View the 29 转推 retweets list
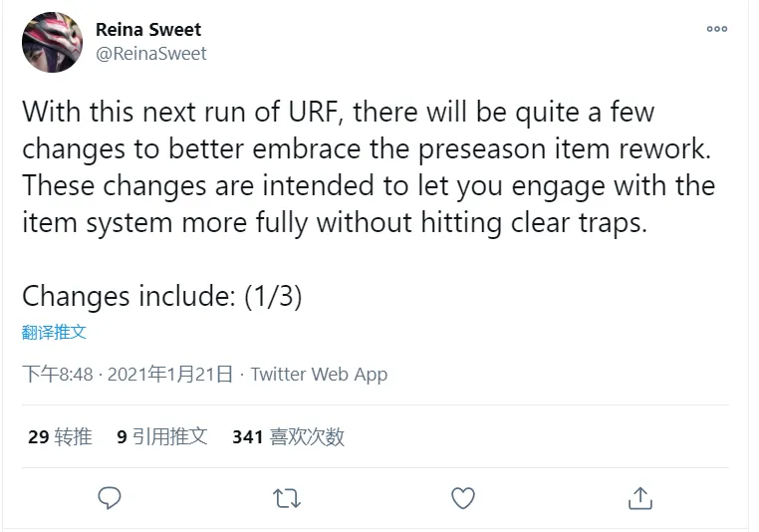The width and height of the screenshot is (759, 532). pyautogui.click(x=60, y=436)
